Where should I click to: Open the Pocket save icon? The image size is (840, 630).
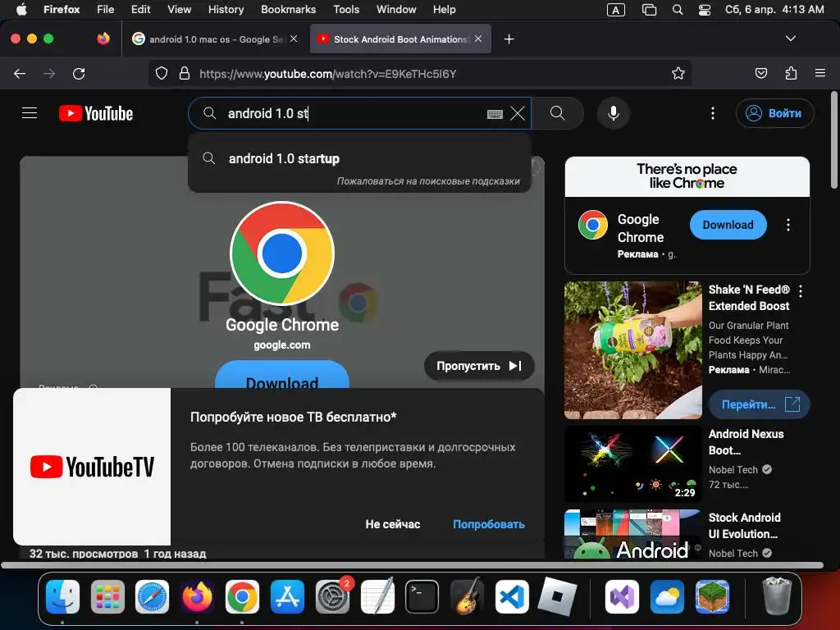pos(761,73)
